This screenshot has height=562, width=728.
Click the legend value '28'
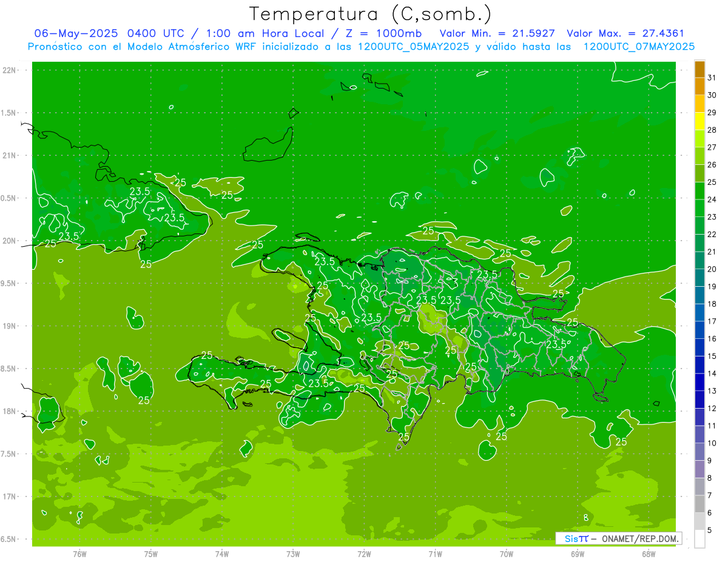tap(712, 130)
